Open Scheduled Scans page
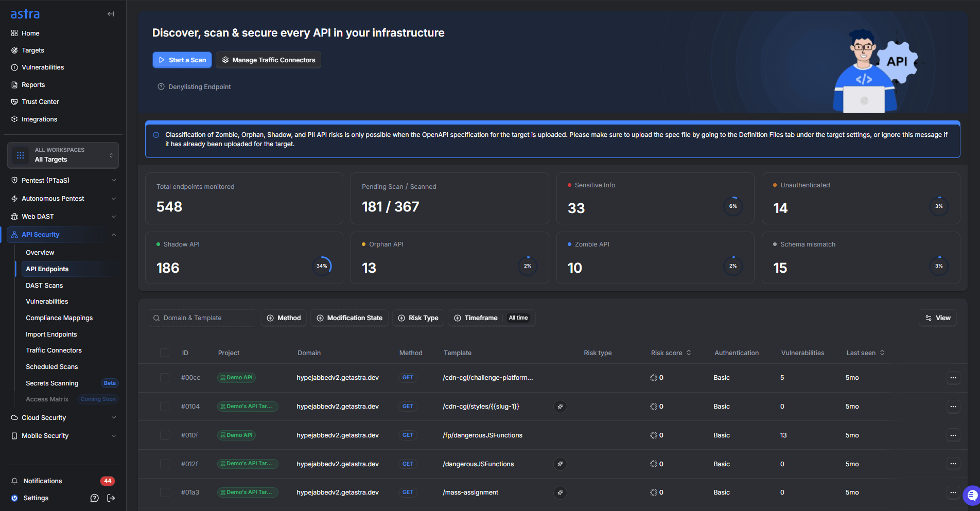The width and height of the screenshot is (980, 511). (52, 367)
